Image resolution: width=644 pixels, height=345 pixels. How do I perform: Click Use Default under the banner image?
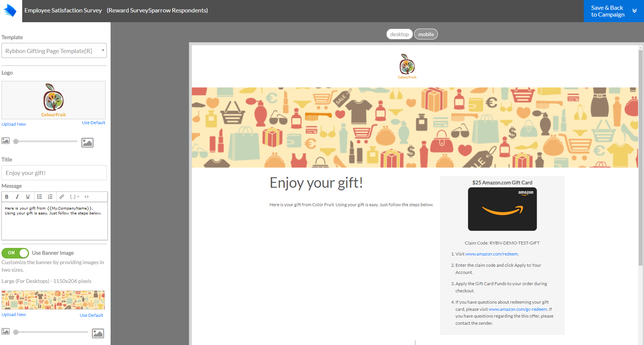click(91, 315)
